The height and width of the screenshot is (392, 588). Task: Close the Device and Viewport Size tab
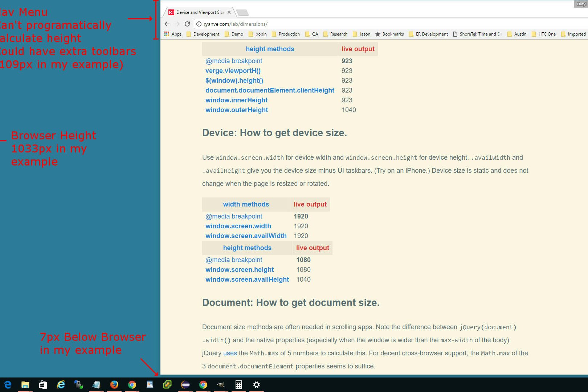click(x=229, y=12)
